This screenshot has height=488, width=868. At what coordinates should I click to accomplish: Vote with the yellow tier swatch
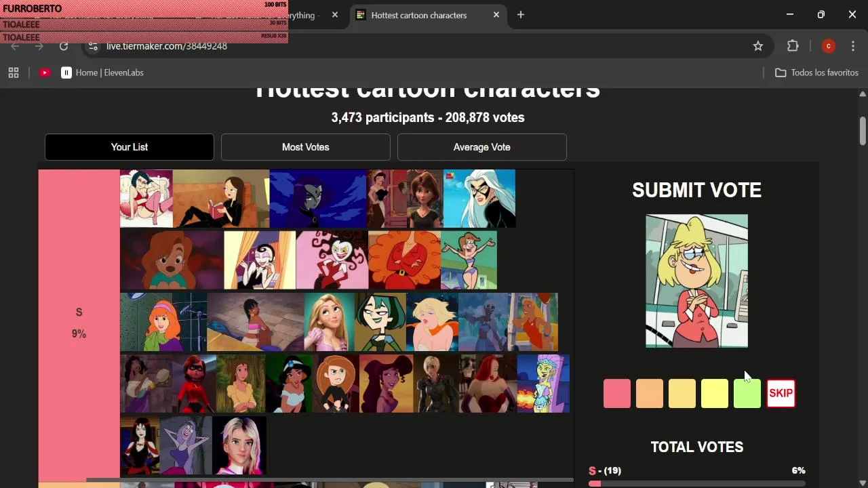click(x=715, y=394)
